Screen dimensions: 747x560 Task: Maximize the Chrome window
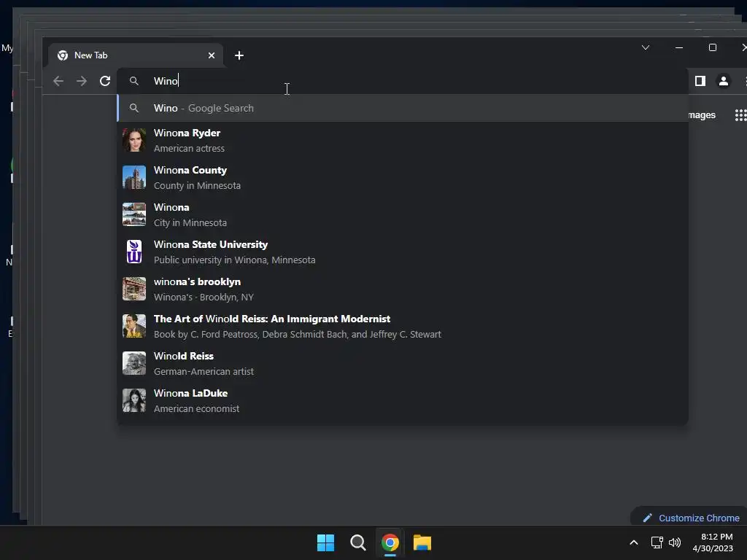tap(713, 47)
